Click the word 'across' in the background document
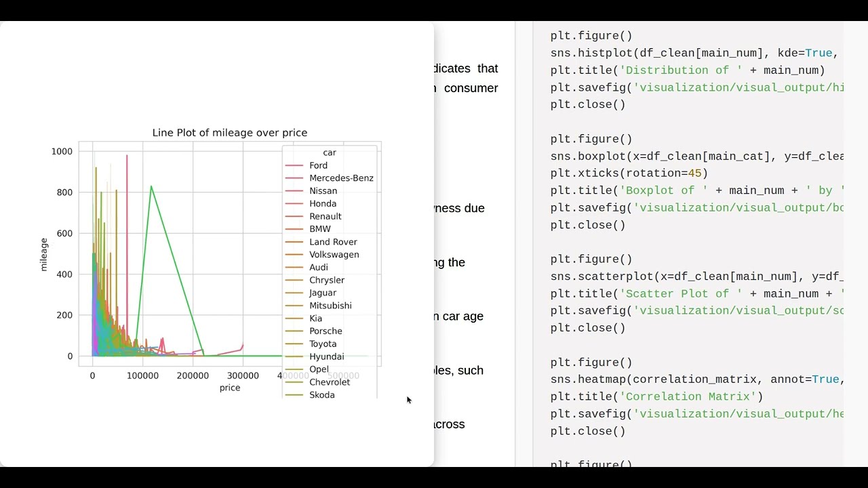This screenshot has width=868, height=488. (x=448, y=424)
